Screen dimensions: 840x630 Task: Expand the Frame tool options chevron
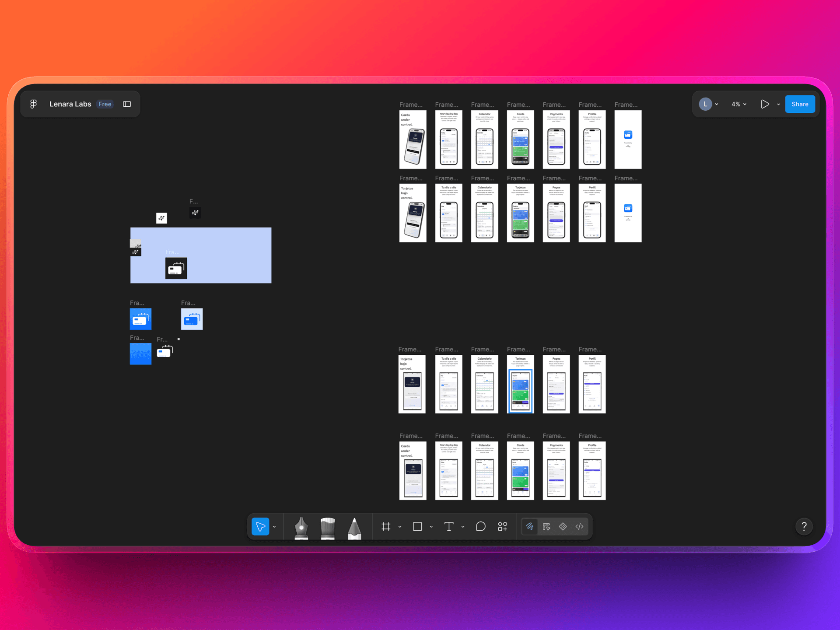tap(400, 527)
